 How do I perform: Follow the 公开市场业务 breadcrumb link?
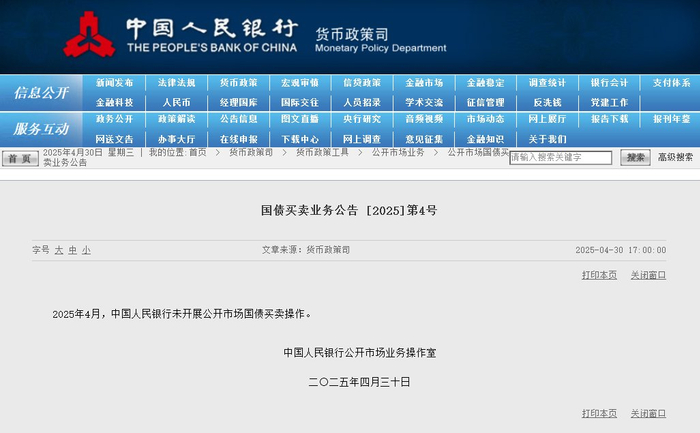[398, 153]
